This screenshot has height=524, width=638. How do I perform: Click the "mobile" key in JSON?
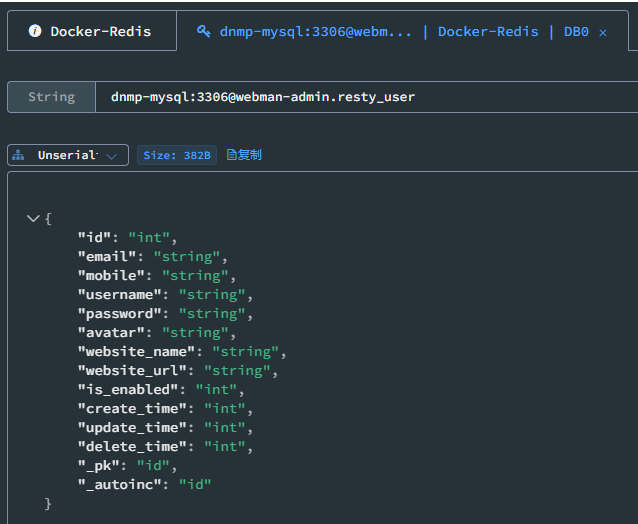[x=111, y=276]
